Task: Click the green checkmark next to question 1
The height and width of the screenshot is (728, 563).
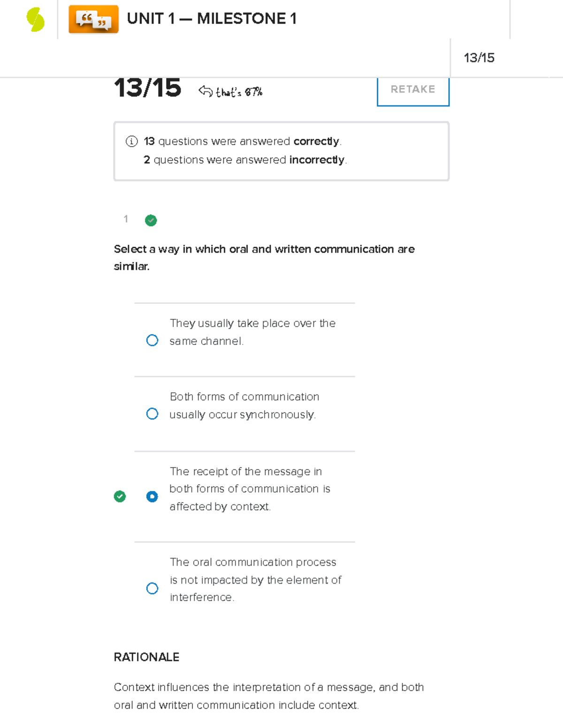Action: (x=150, y=220)
